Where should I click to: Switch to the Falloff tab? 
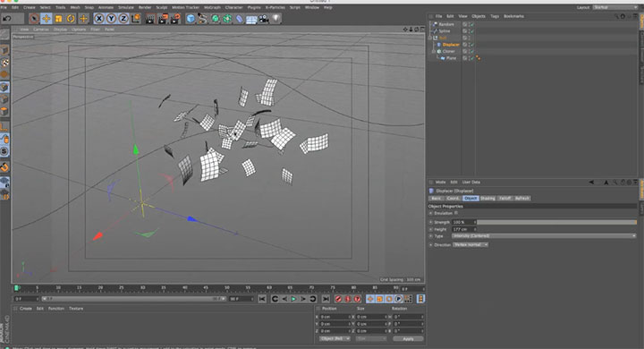(x=504, y=198)
